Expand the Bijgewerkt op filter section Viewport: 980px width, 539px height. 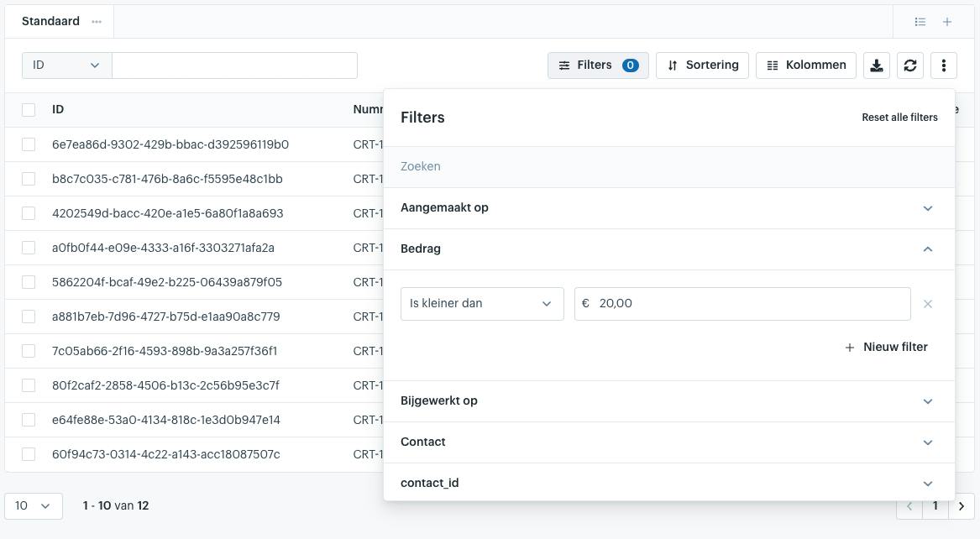point(668,401)
